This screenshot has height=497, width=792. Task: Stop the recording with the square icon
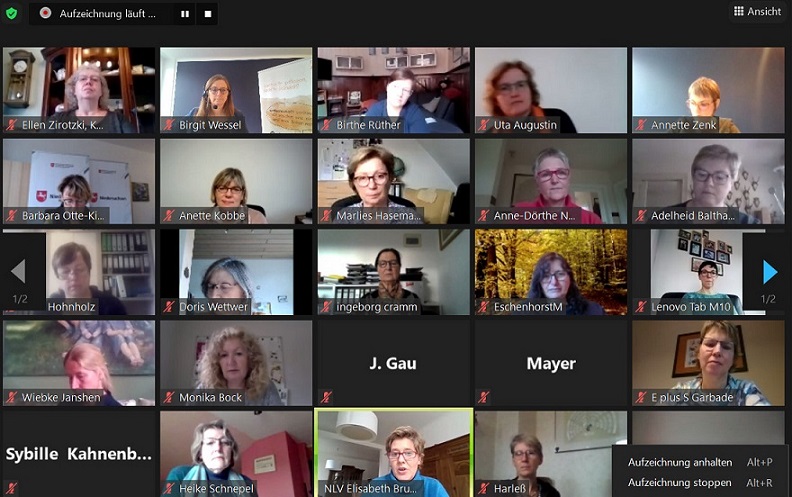(x=208, y=14)
